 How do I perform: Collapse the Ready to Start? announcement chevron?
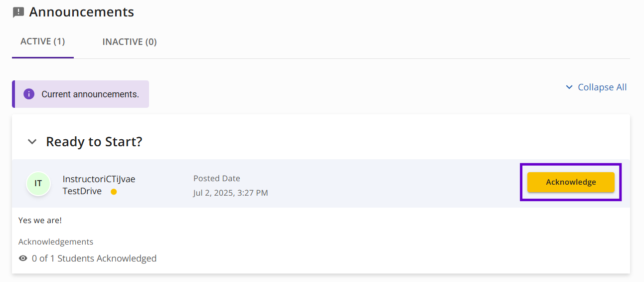tap(32, 142)
